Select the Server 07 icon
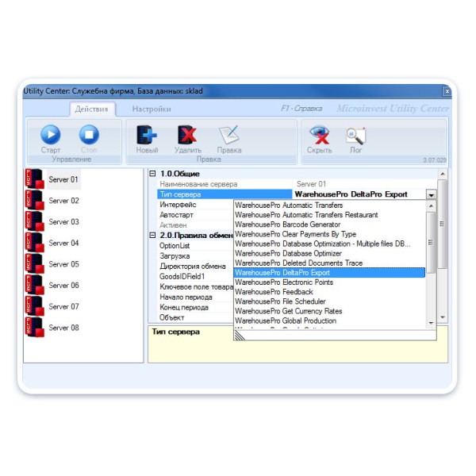Image resolution: width=476 pixels, height=476 pixels. (x=35, y=306)
